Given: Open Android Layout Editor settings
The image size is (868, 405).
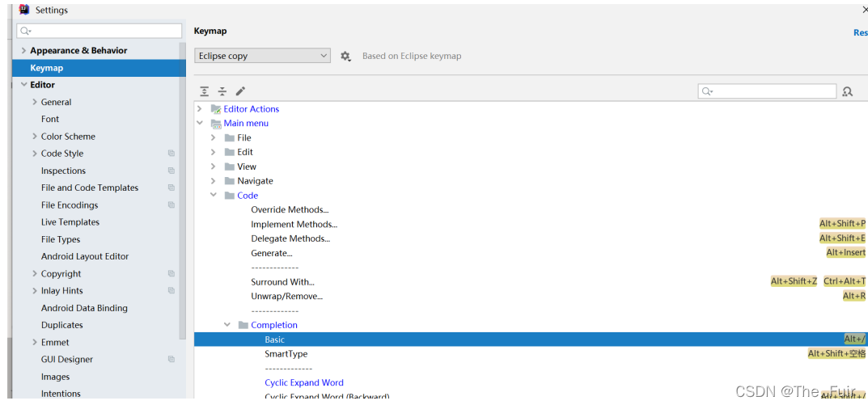Looking at the screenshot, I should [x=85, y=256].
